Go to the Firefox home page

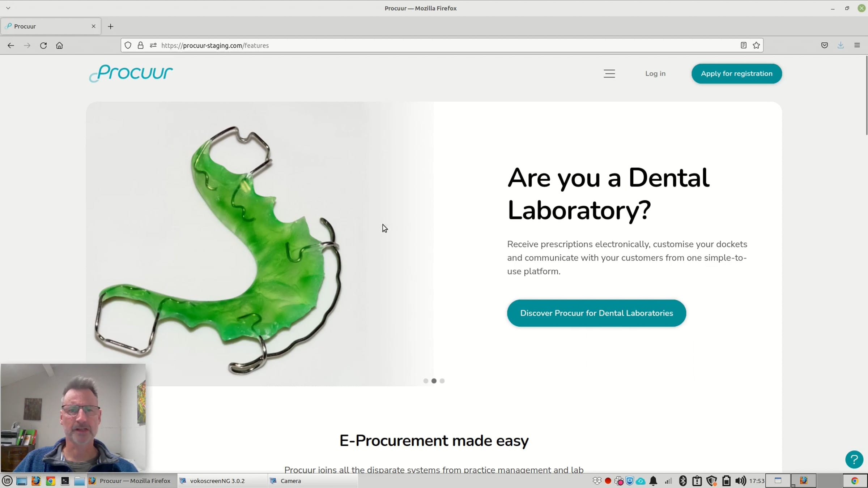coord(59,46)
